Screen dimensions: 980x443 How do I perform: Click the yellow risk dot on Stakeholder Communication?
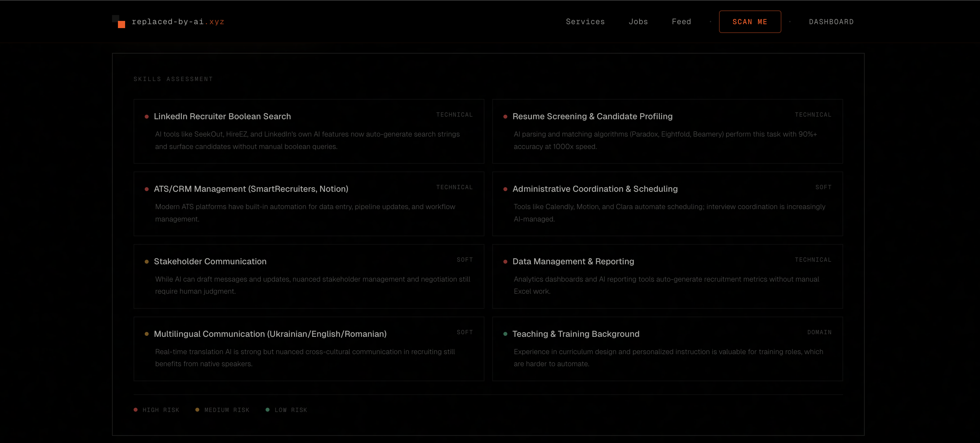pos(147,262)
